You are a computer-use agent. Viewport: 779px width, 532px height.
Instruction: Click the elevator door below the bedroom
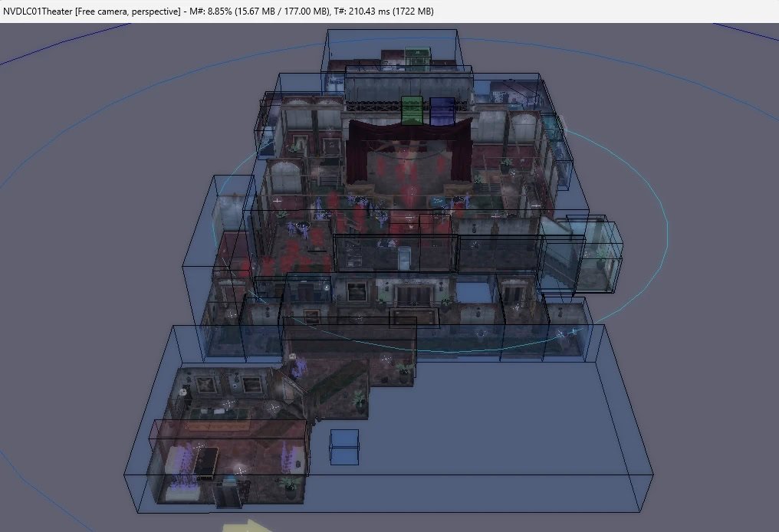pos(228,494)
